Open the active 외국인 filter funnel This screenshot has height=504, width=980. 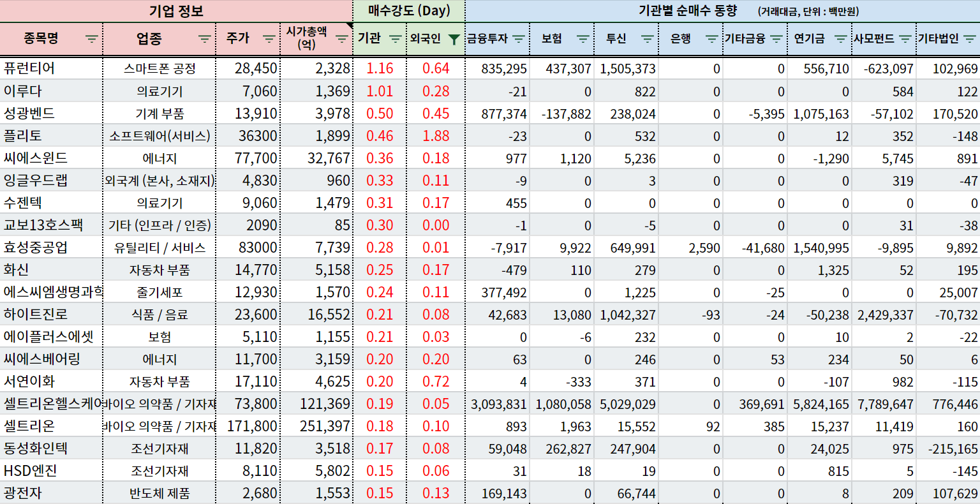[454, 39]
